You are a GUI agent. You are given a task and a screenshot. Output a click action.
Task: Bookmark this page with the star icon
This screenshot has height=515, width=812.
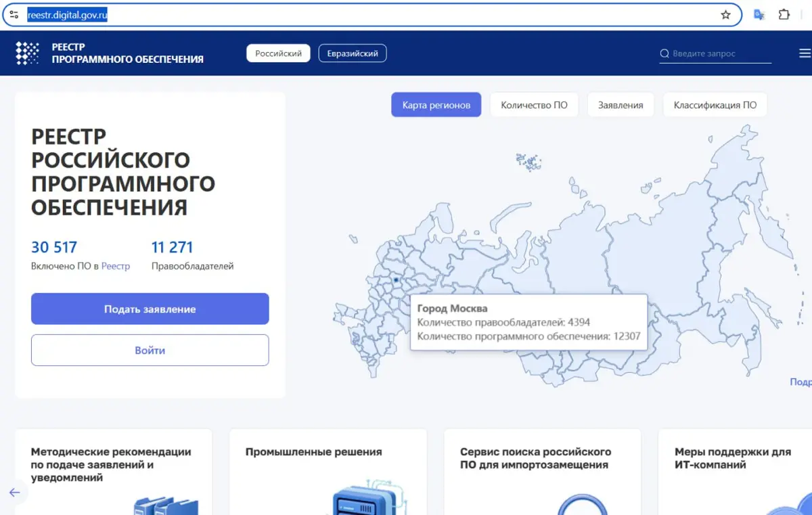726,15
